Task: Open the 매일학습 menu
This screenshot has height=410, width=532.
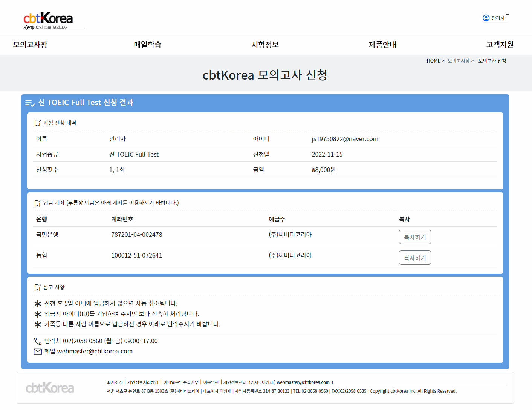Action: (x=148, y=45)
